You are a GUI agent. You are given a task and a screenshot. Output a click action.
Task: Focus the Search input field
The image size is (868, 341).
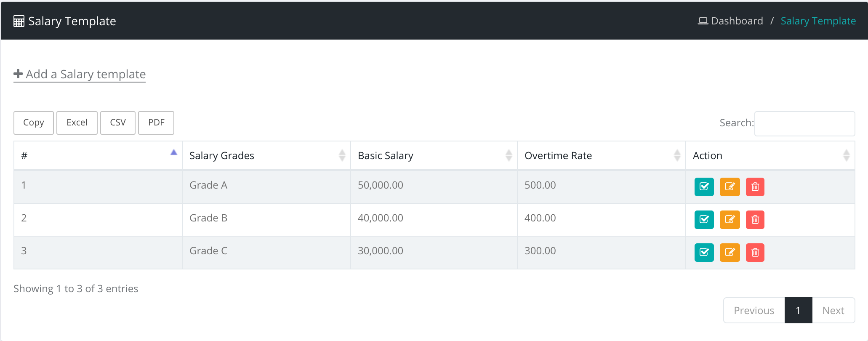[804, 123]
